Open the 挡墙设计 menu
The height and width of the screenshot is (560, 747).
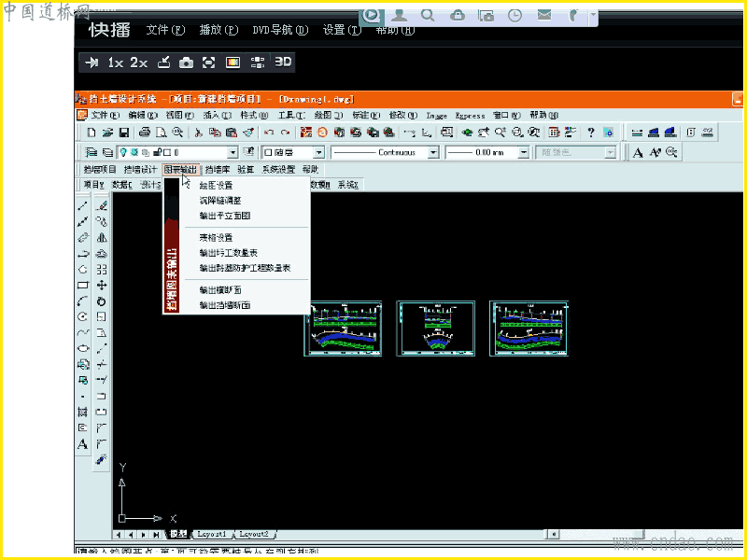coord(140,169)
